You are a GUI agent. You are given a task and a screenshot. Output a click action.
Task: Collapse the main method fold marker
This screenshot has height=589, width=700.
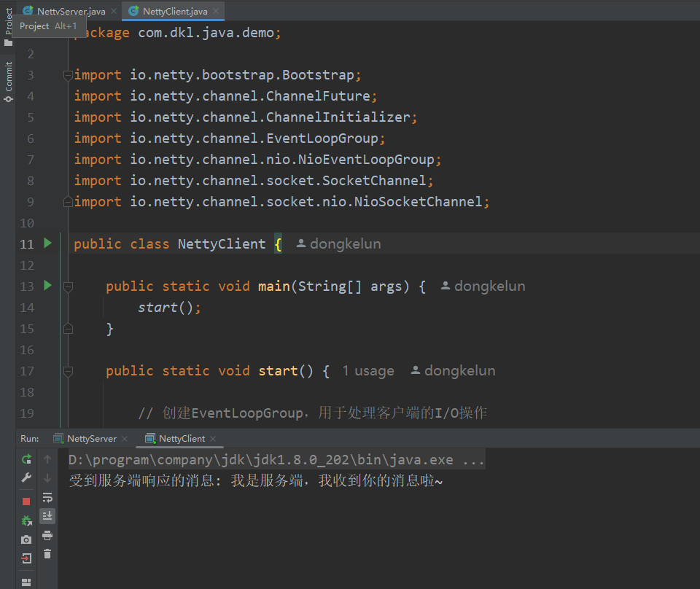click(68, 286)
